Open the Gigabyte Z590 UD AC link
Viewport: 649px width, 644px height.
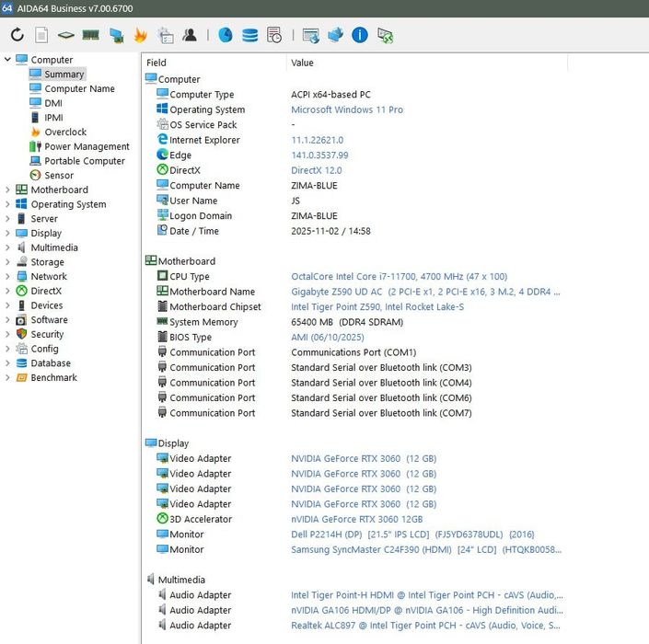click(x=425, y=292)
